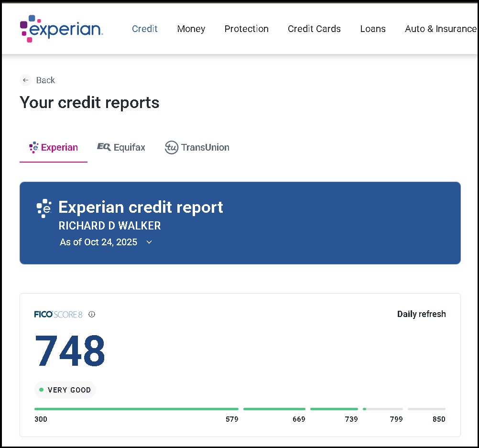This screenshot has width=479, height=448.
Task: Click the Daily refresh label
Action: pyautogui.click(x=421, y=314)
